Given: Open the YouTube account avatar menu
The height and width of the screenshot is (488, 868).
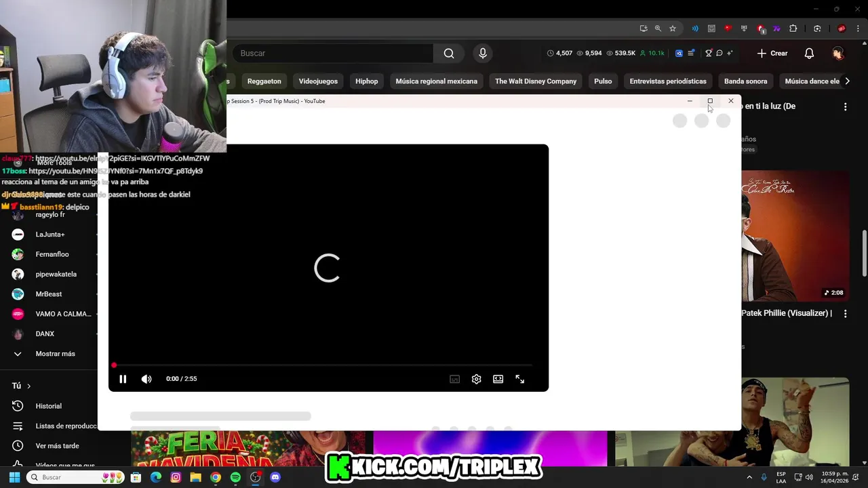Looking at the screenshot, I should click(838, 54).
